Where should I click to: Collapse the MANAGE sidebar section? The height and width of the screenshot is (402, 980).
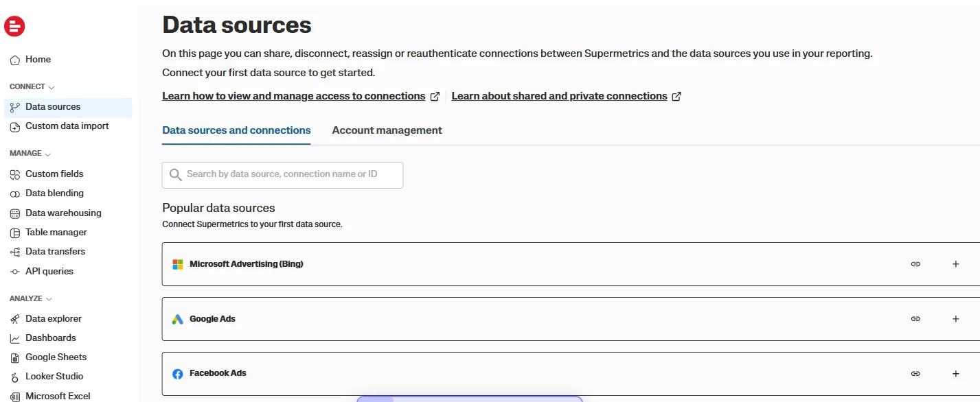pyautogui.click(x=30, y=154)
